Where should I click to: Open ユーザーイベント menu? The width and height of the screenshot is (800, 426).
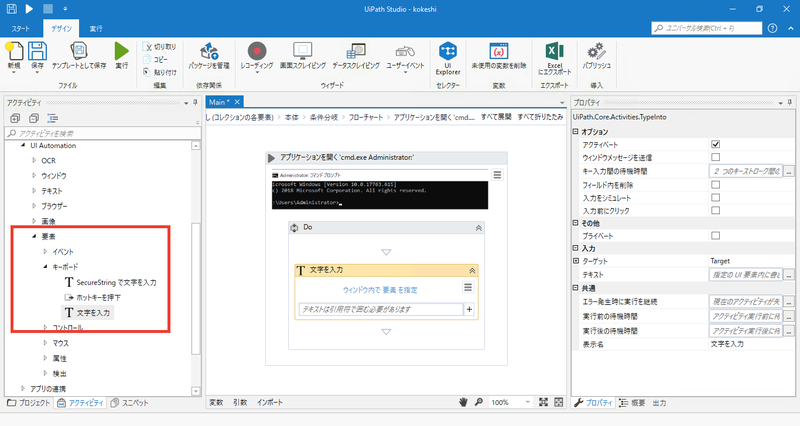tap(405, 57)
